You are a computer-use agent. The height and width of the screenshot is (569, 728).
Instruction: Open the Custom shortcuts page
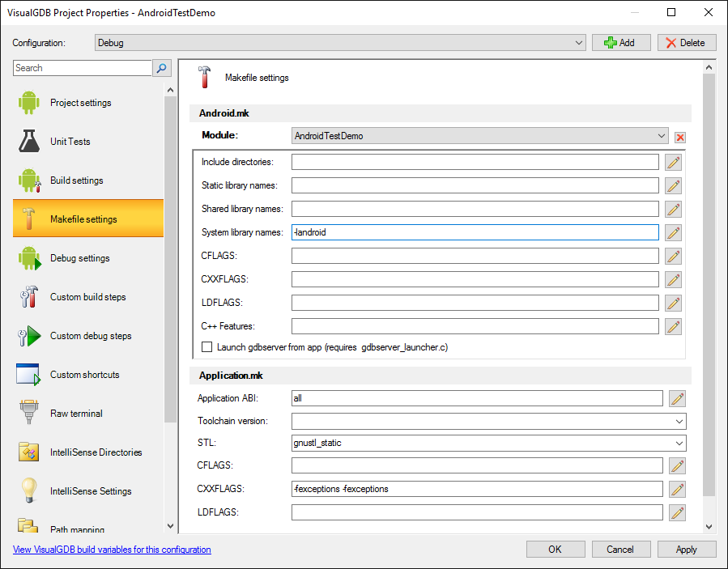click(x=88, y=375)
